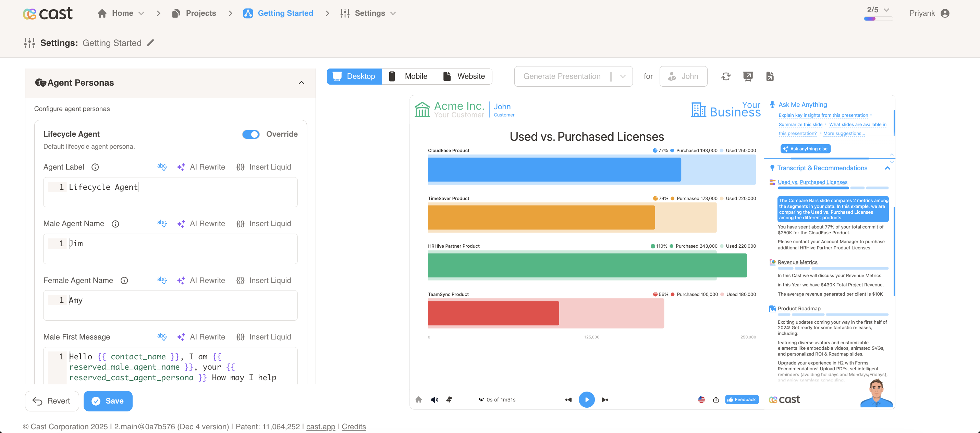
Task: Mute audio with the speaker icon
Action: [434, 399]
